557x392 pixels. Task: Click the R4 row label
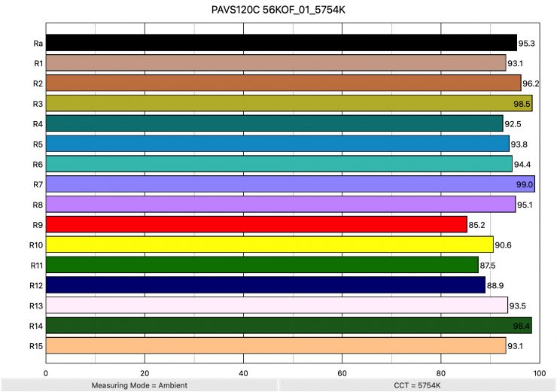[x=38, y=123]
